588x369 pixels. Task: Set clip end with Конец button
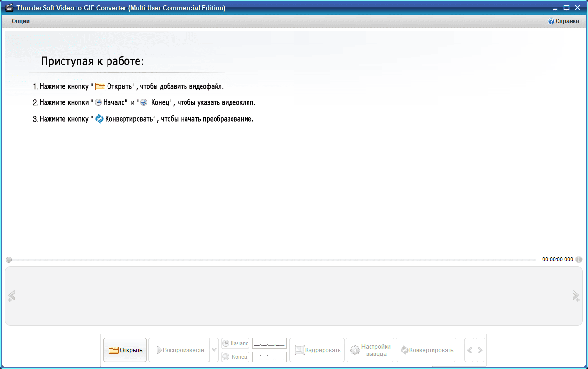[x=235, y=357]
